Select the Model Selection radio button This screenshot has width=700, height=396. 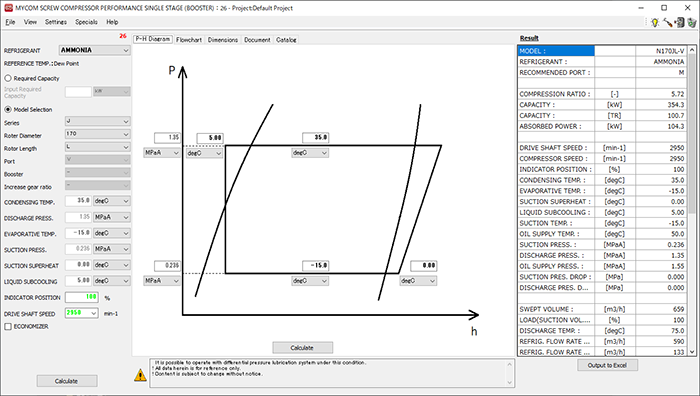8,109
